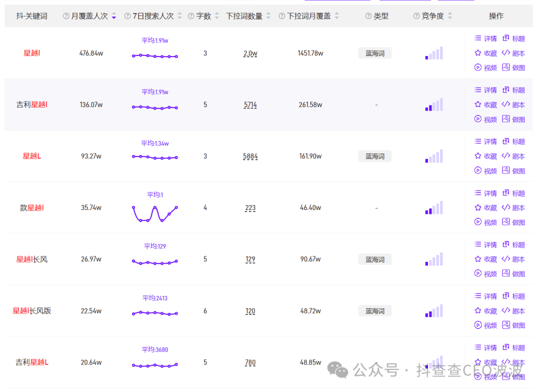Open 详情 for the 星越l keyword row
Image resolution: width=540 pixels, height=392 pixels.
485,38
